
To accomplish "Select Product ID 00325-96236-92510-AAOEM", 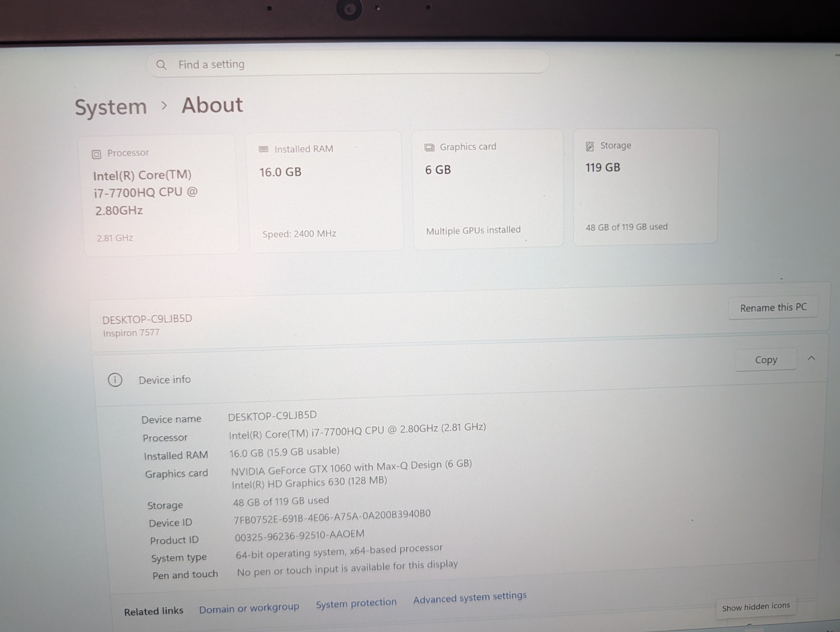I will [299, 535].
